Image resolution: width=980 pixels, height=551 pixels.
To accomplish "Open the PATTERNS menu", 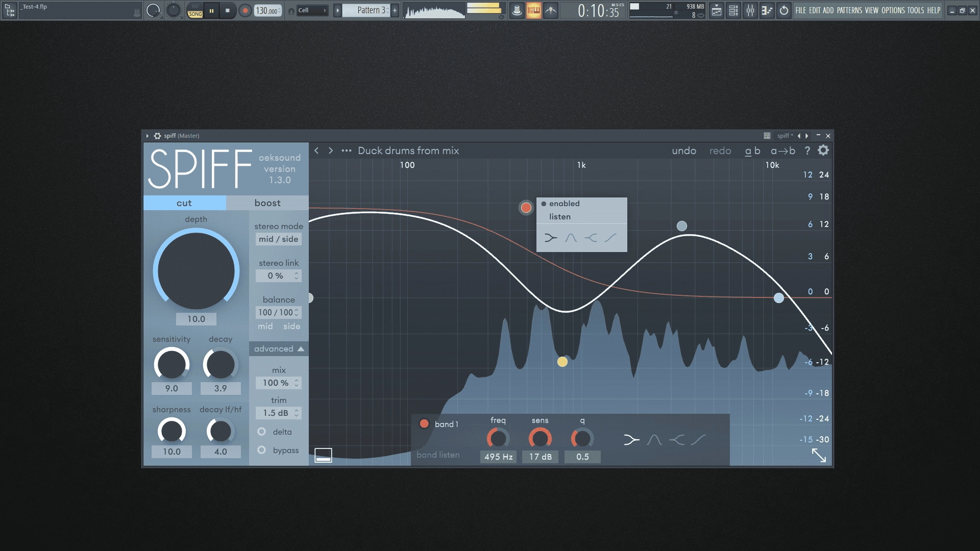I will [849, 10].
